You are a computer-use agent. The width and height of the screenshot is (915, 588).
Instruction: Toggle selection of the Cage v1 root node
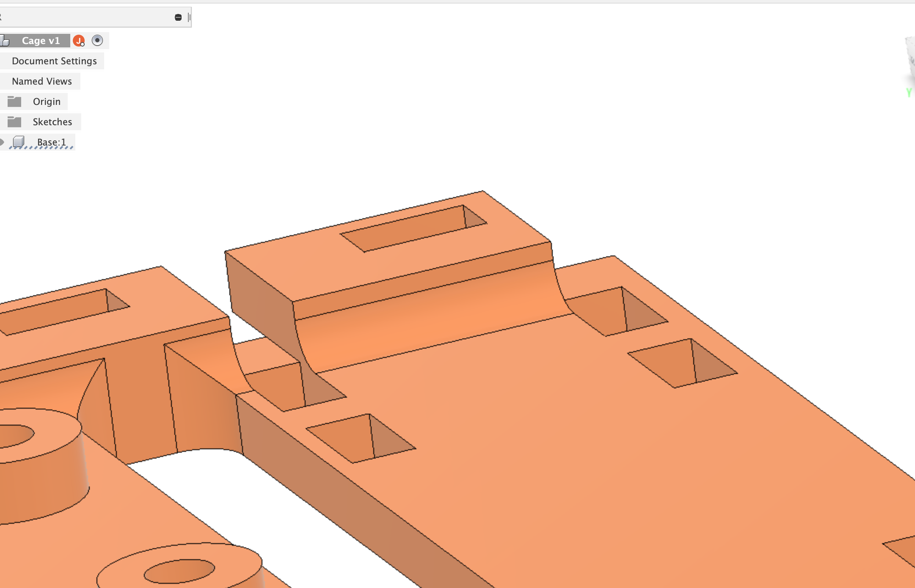[x=40, y=41]
